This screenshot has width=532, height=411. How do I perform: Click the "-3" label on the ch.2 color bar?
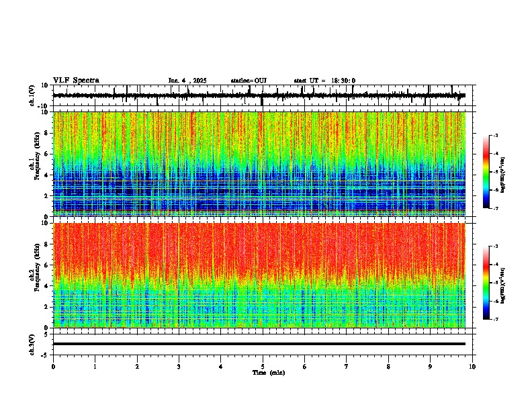point(496,246)
